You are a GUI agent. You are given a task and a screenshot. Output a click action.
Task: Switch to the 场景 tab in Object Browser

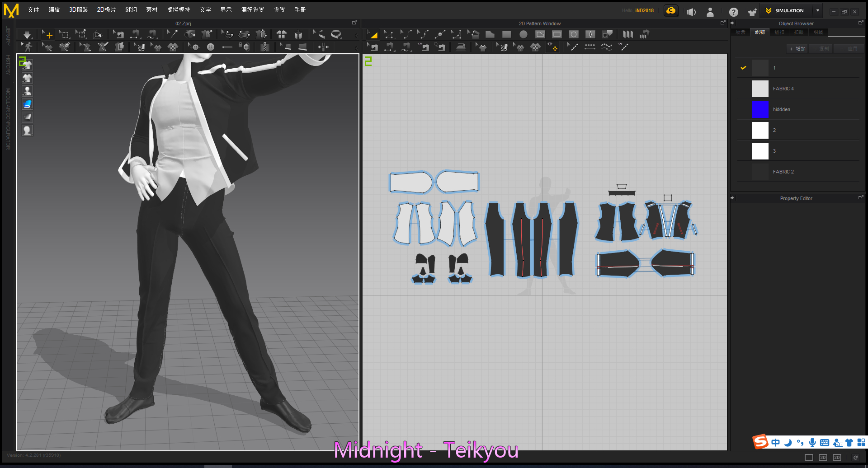pyautogui.click(x=740, y=32)
